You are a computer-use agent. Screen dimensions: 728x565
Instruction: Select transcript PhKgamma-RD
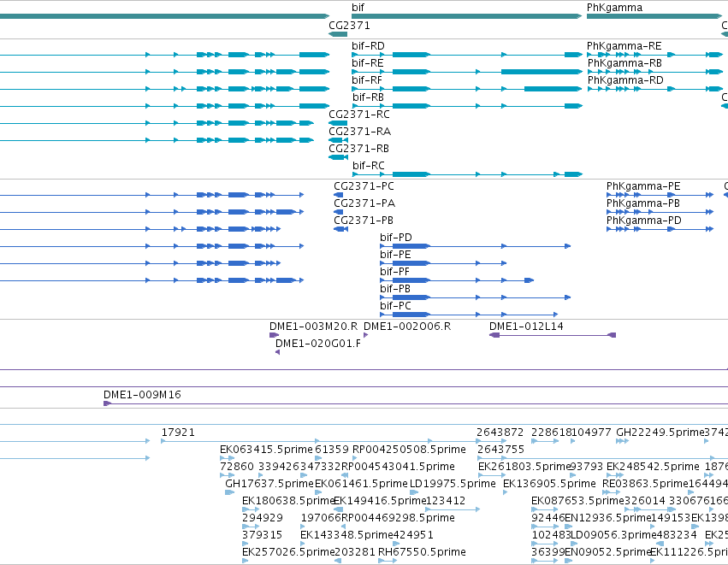pos(625,80)
